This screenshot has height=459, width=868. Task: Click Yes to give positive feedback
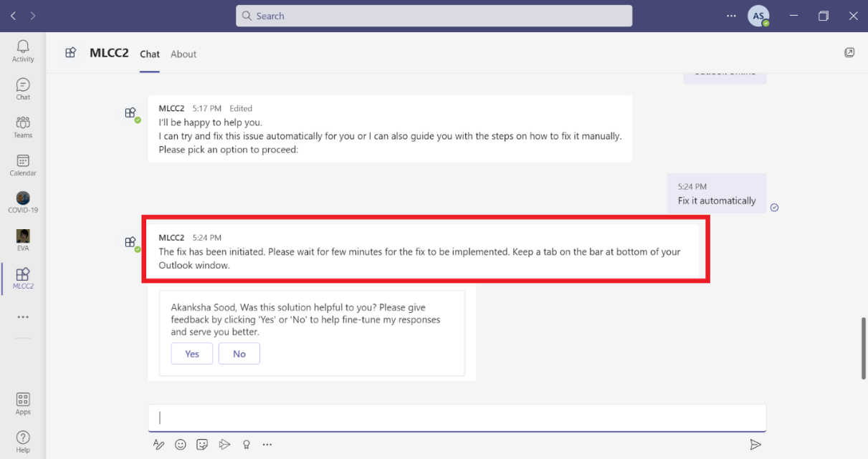pos(191,353)
